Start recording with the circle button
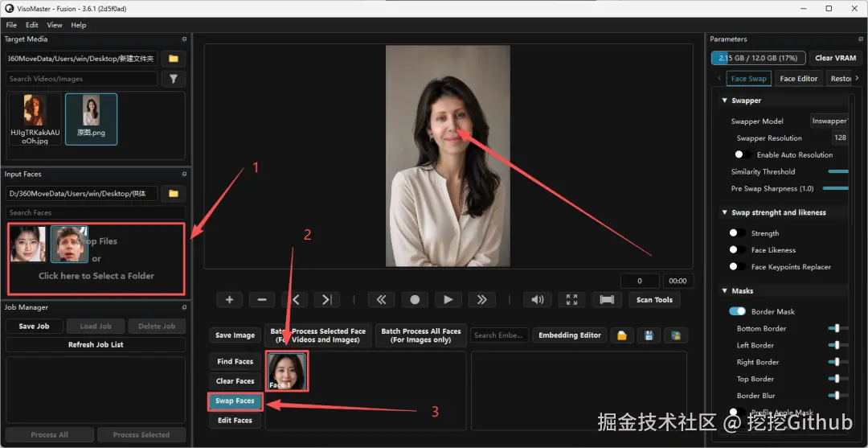868x448 pixels. 415,299
